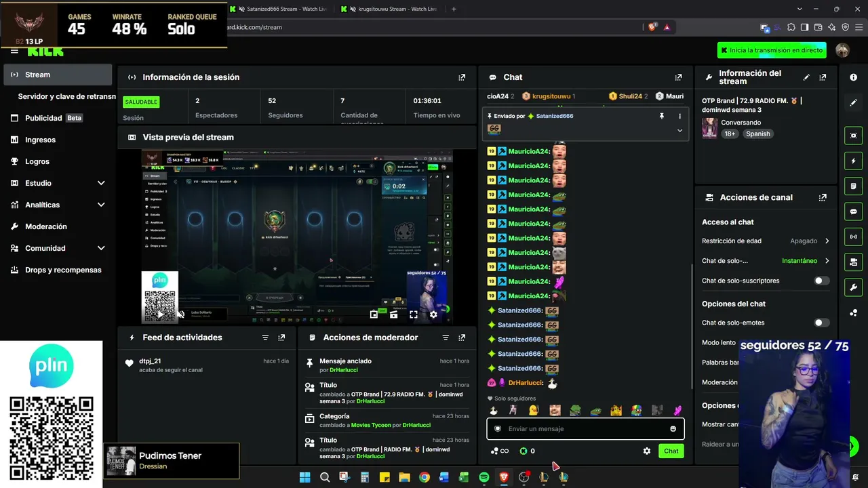Open Windows Start menu
868x488 pixels.
[x=305, y=477]
